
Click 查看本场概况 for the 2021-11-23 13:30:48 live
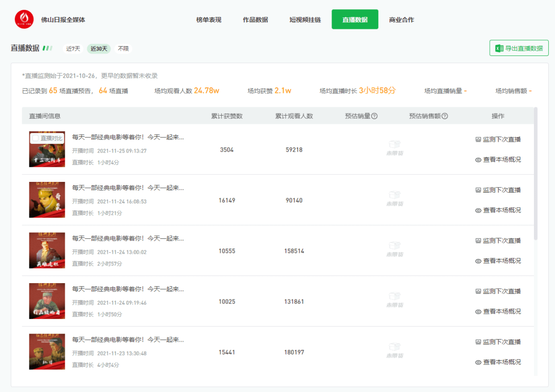pyautogui.click(x=498, y=362)
